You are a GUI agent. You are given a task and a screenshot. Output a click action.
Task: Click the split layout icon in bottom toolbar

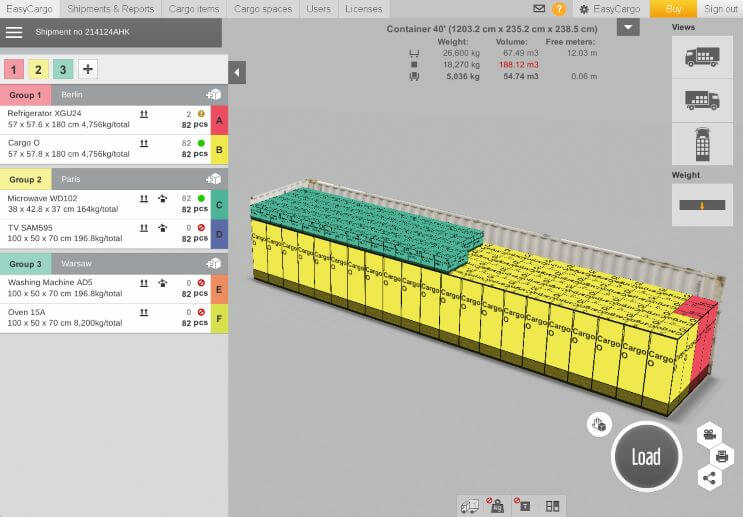pos(552,506)
